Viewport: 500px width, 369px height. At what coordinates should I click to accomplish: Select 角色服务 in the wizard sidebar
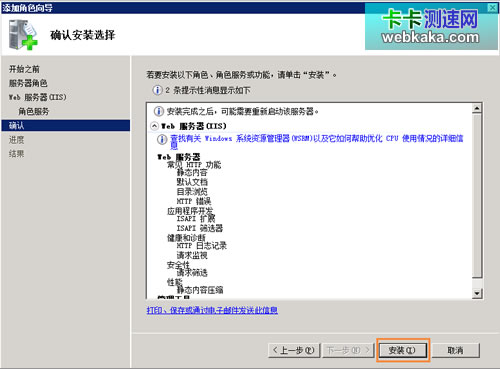(34, 111)
